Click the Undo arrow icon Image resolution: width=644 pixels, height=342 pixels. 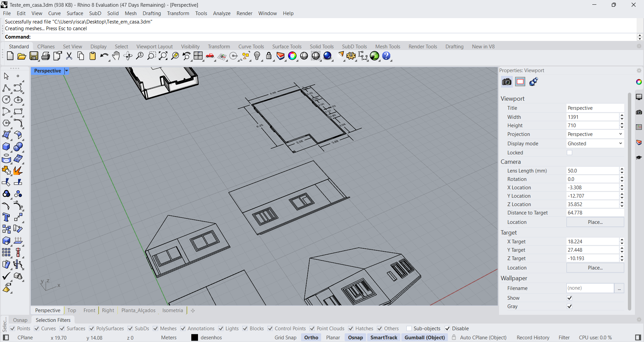(104, 56)
